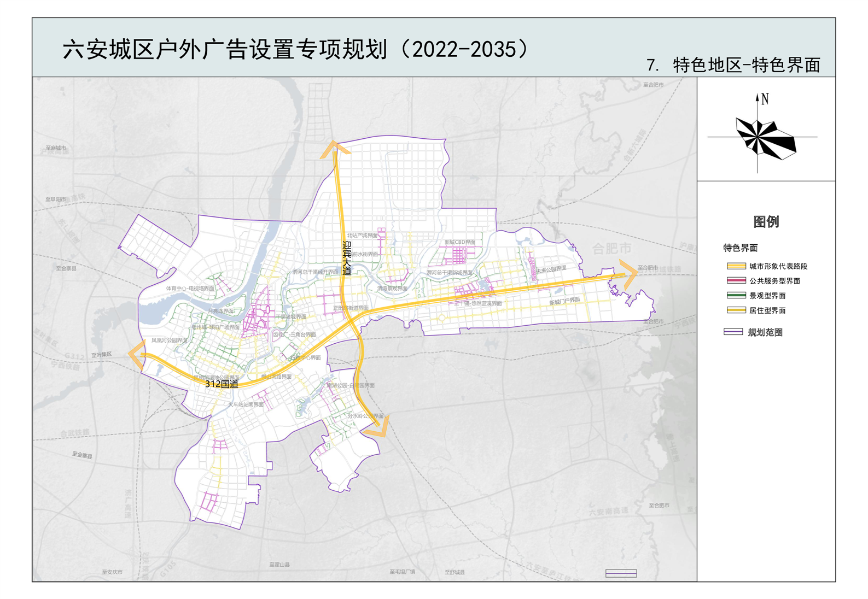Click the green 景观型界面 legend swatch

736,296
